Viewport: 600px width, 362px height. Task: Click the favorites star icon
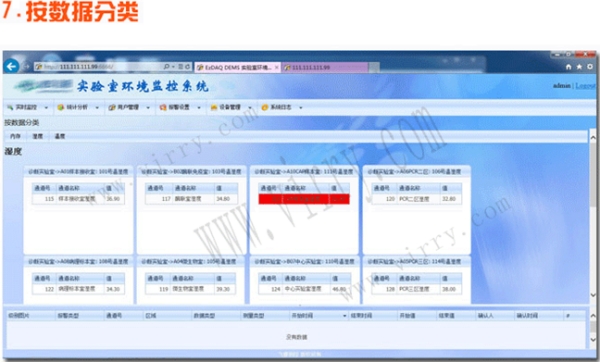tap(579, 67)
